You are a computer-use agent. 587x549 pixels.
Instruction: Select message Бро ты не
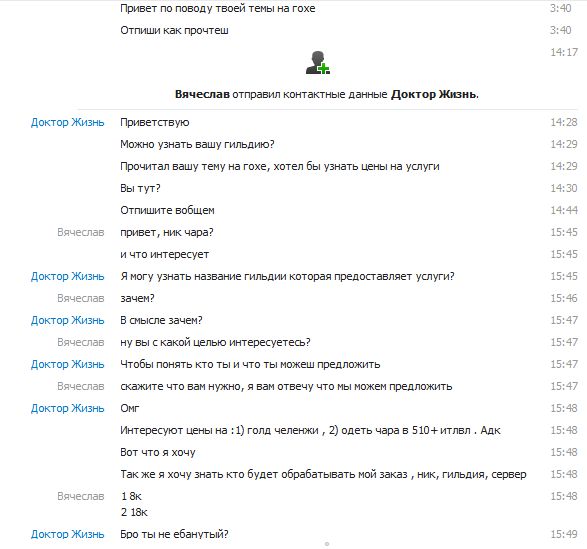174,534
